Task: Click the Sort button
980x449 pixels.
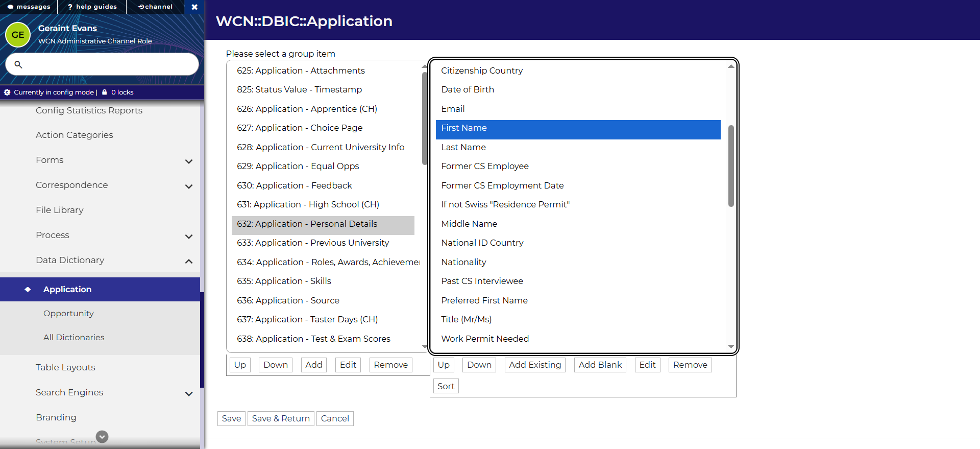Action: pos(446,386)
